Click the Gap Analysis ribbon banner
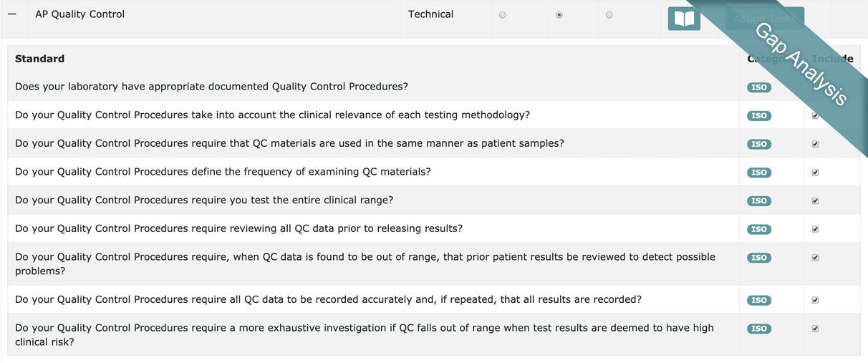 pyautogui.click(x=801, y=64)
